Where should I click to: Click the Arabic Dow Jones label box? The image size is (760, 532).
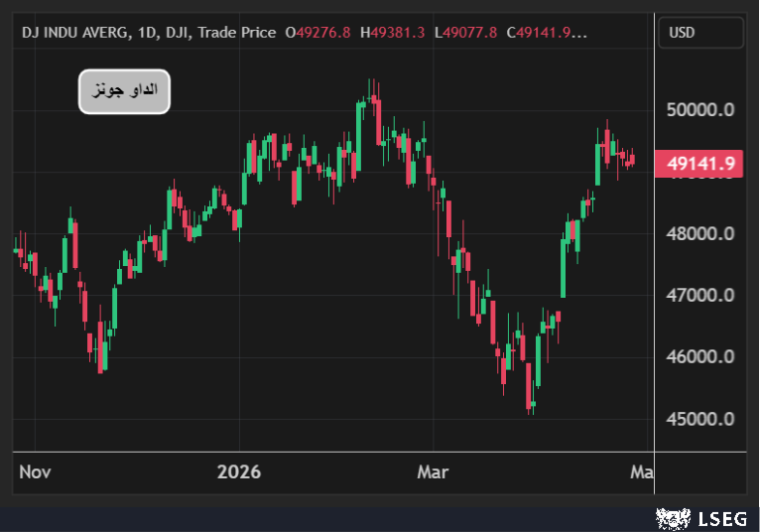click(125, 91)
